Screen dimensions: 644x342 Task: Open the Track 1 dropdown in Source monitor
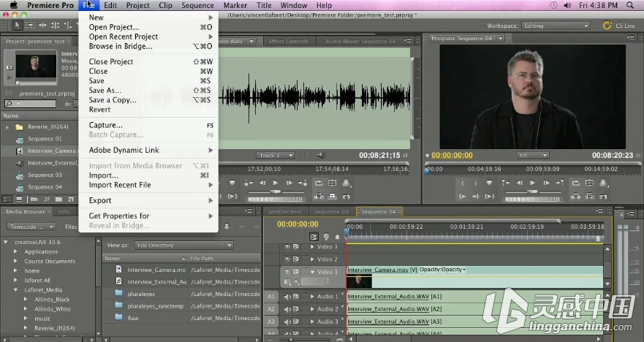click(x=275, y=155)
